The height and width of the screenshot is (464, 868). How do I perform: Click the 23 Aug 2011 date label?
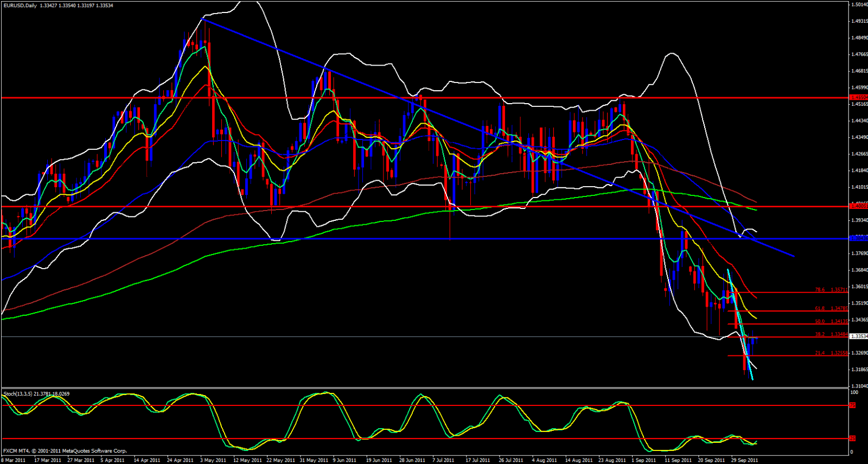pos(612,460)
